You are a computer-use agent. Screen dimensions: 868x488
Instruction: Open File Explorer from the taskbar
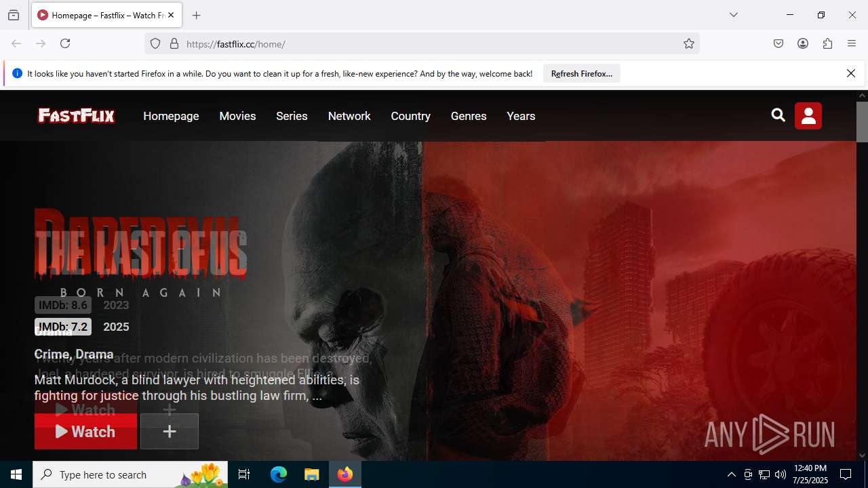(x=311, y=474)
